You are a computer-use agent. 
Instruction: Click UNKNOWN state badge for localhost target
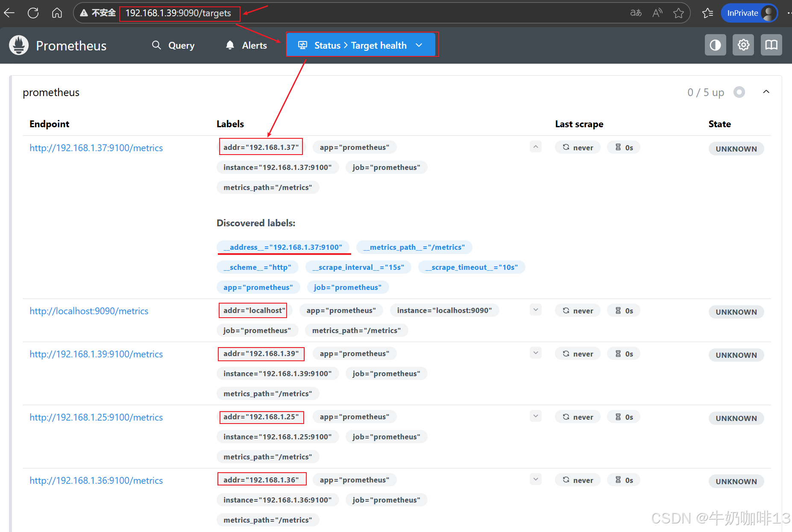point(736,312)
